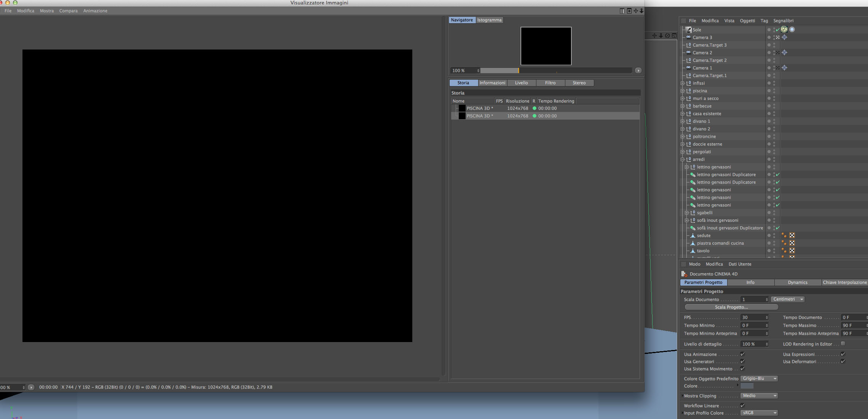
Task: Click the viewport rotate camera icon
Action: (x=667, y=35)
